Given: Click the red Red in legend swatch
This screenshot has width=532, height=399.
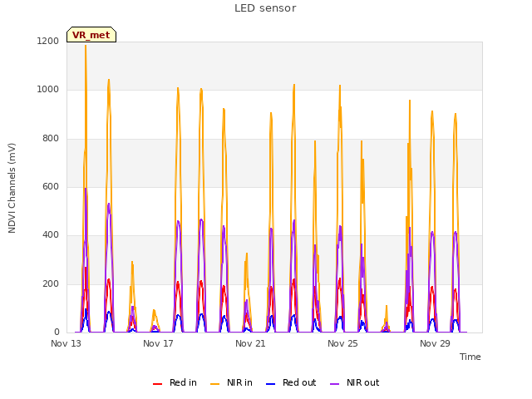Looking at the screenshot, I should (157, 384).
